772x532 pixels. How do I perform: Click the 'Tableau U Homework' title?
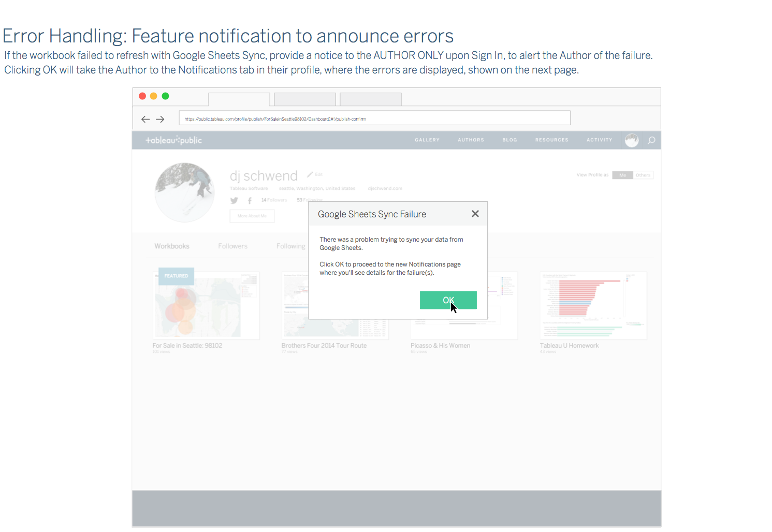click(569, 346)
